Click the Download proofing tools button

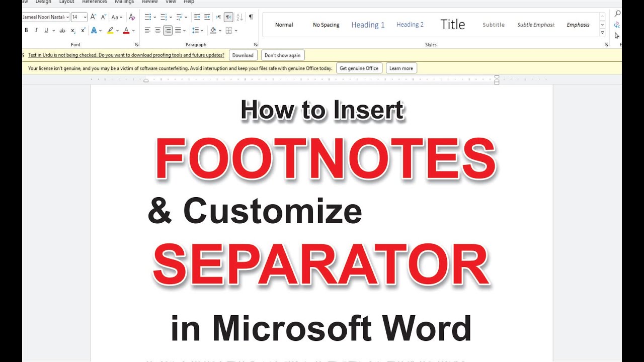(243, 55)
